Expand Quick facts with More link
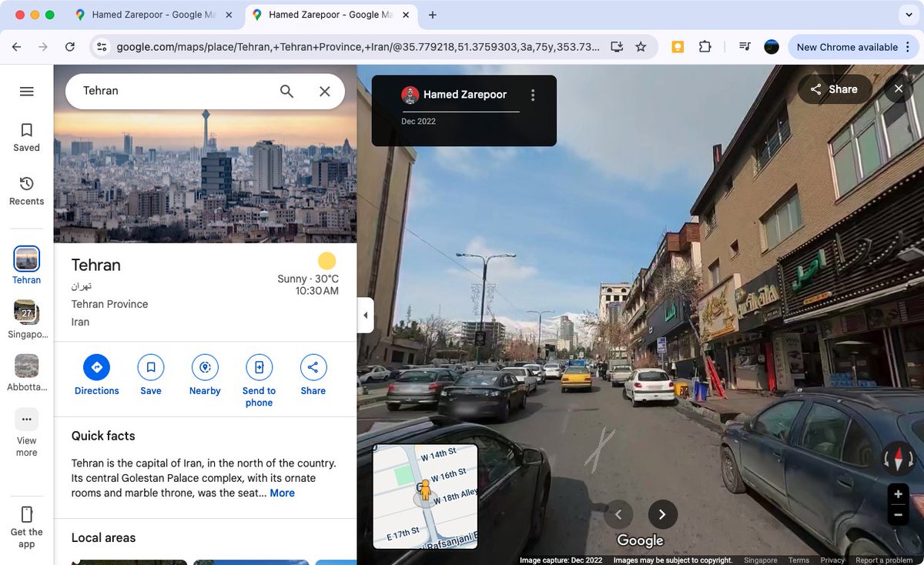This screenshot has height=565, width=924. [x=282, y=493]
